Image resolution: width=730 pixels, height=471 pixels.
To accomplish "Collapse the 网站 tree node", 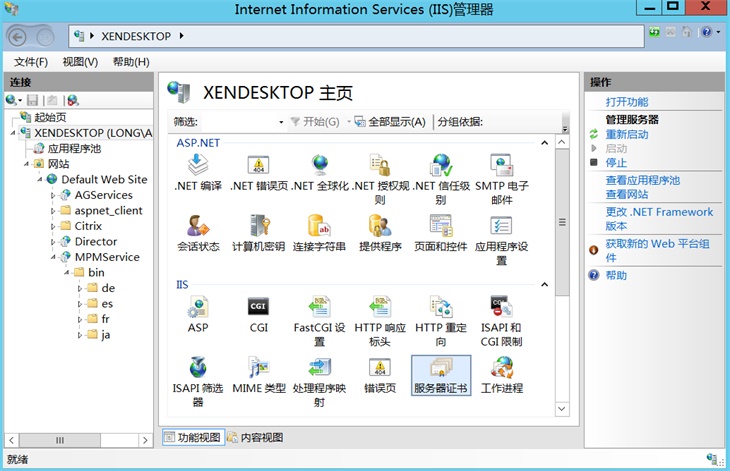I will (x=27, y=164).
